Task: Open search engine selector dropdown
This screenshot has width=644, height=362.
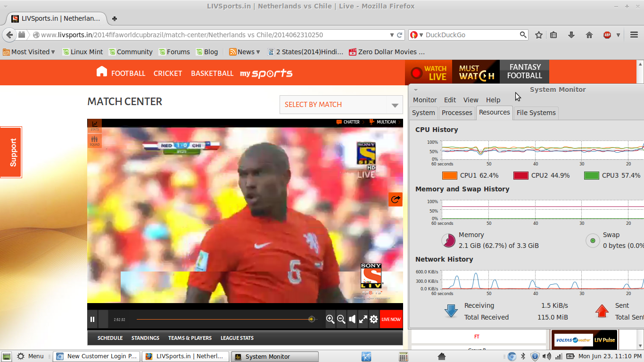Action: point(416,35)
